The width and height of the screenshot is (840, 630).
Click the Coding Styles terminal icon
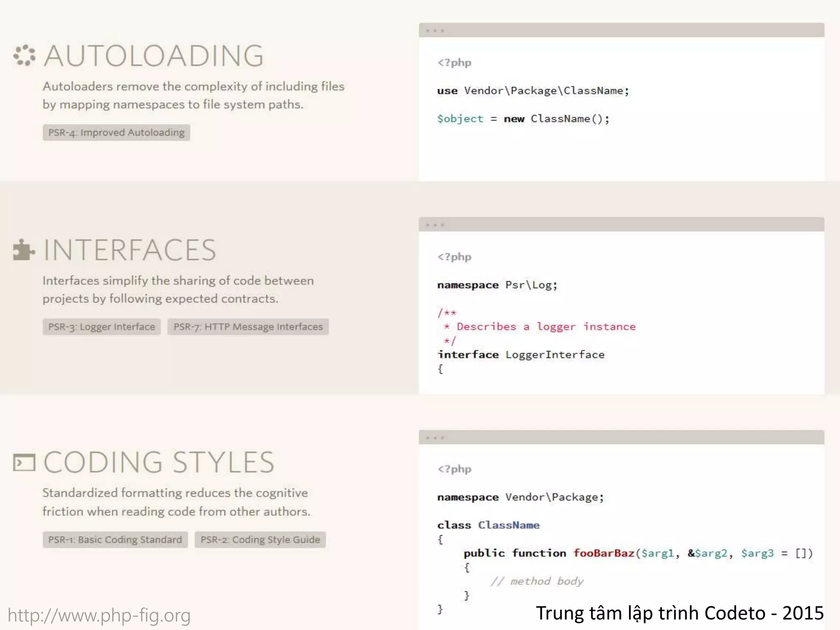tap(24, 463)
